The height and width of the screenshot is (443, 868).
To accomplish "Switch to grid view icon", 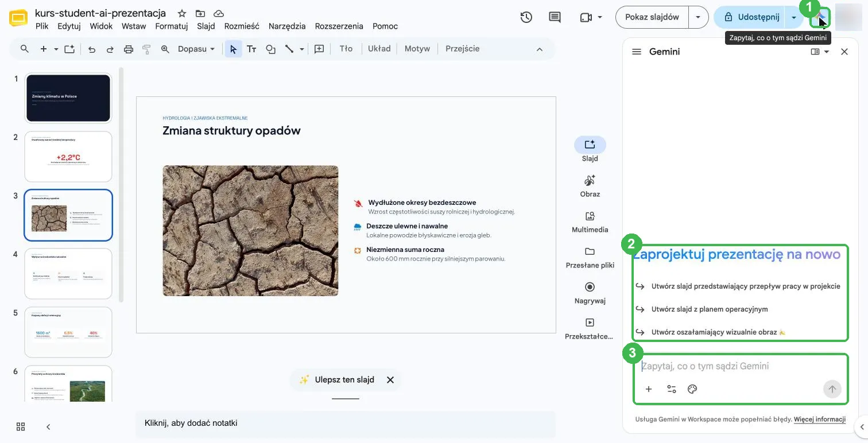I will point(21,426).
